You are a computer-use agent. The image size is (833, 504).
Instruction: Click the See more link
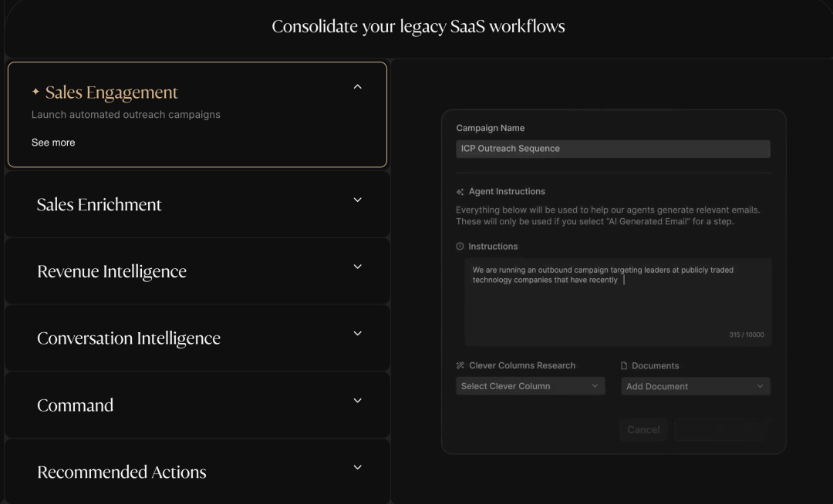coord(53,143)
